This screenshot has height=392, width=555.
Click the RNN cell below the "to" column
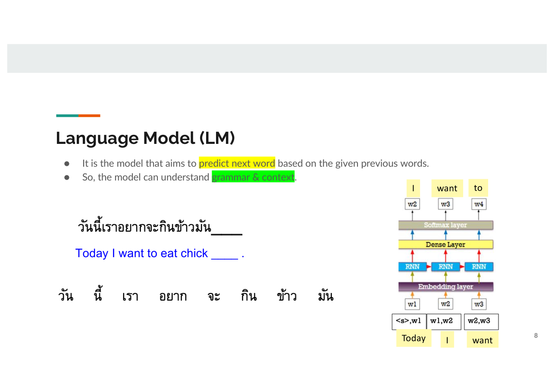pos(479,267)
